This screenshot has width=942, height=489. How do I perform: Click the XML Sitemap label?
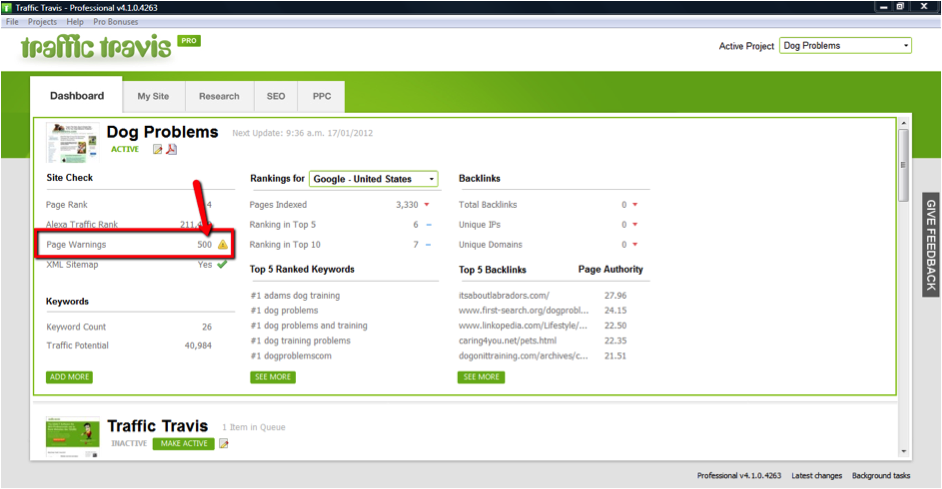(x=72, y=265)
